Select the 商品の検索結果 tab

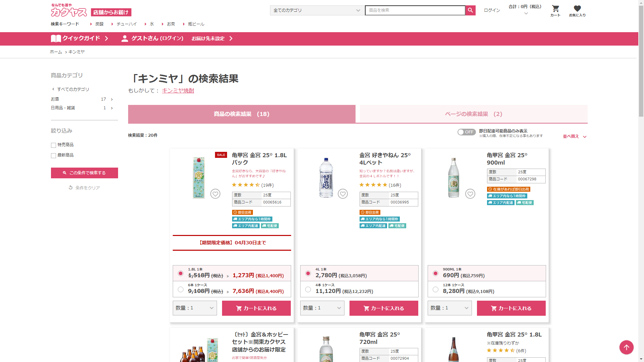tap(241, 114)
